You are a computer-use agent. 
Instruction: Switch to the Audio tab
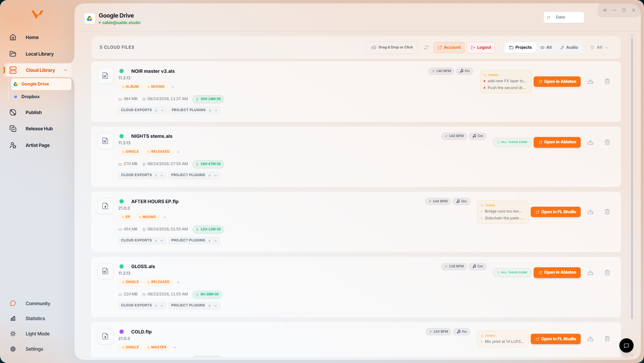pyautogui.click(x=569, y=47)
